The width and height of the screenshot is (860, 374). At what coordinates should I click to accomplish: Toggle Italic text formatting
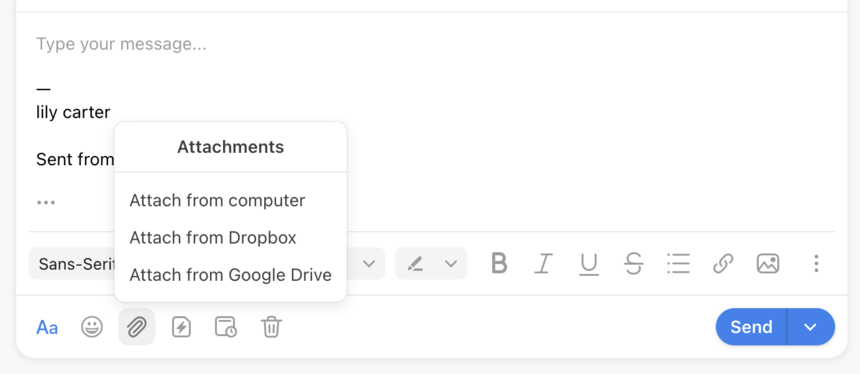tap(543, 264)
